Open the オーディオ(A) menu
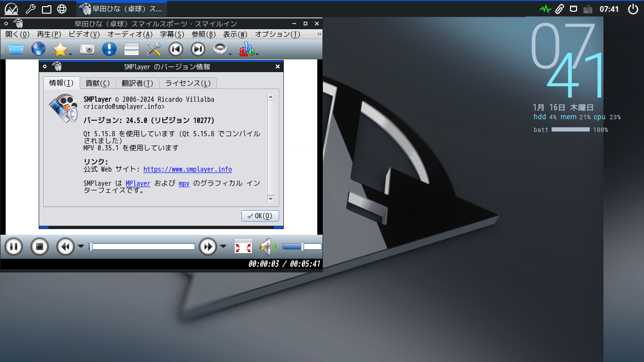Screen dimensions: 644x362 click(x=130, y=34)
